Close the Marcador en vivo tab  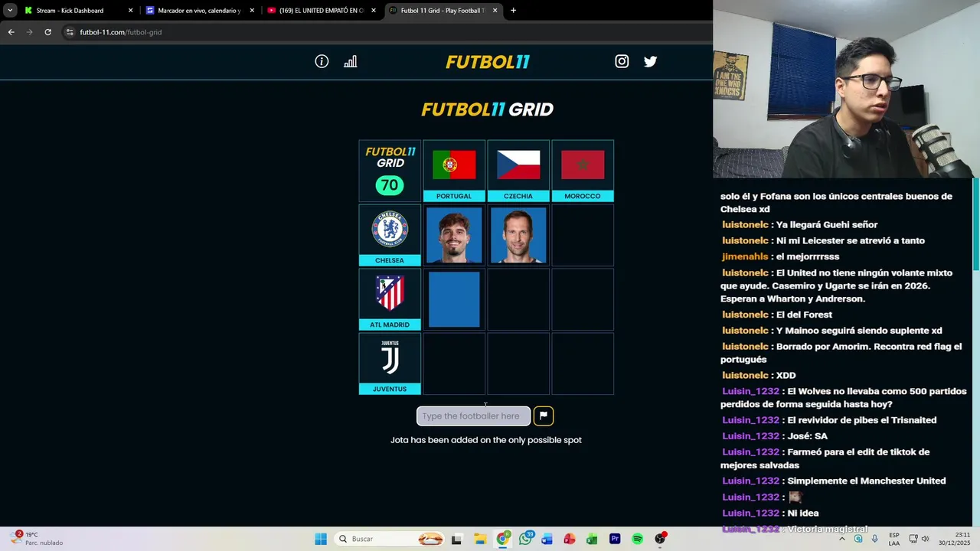point(252,11)
